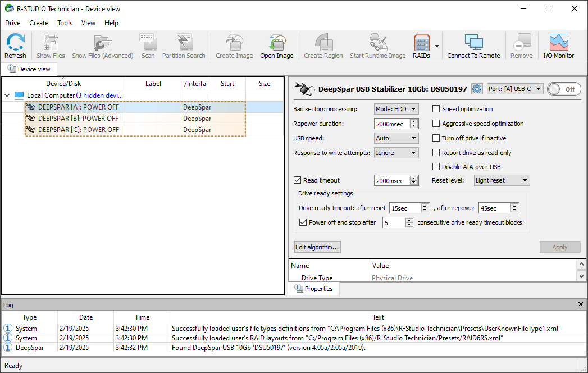Check Report drive as read-only

click(436, 153)
